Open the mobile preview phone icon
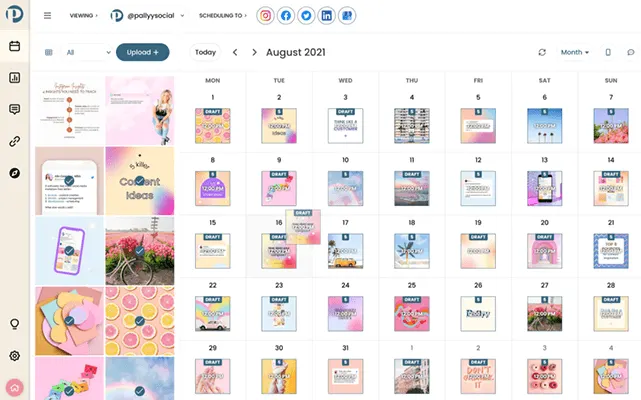Image resolution: width=641 pixels, height=400 pixels. 608,52
